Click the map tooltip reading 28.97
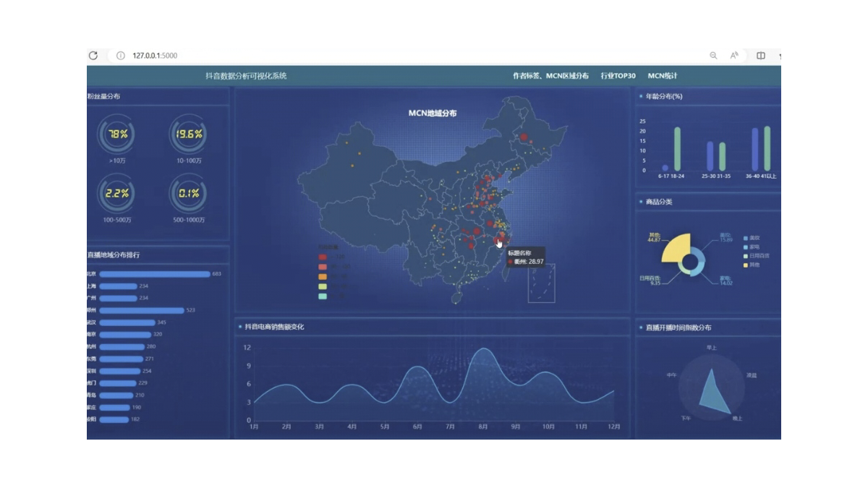 525,257
